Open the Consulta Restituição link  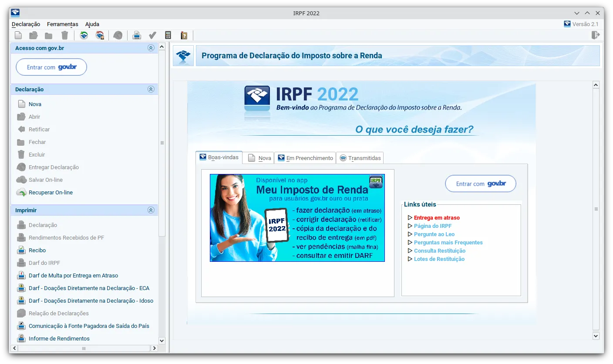(440, 251)
